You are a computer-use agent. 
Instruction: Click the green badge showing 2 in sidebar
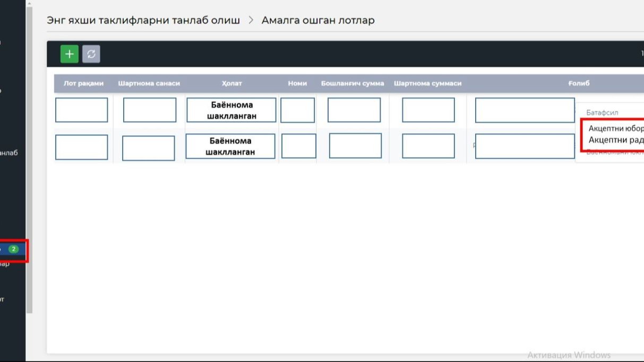[13, 249]
